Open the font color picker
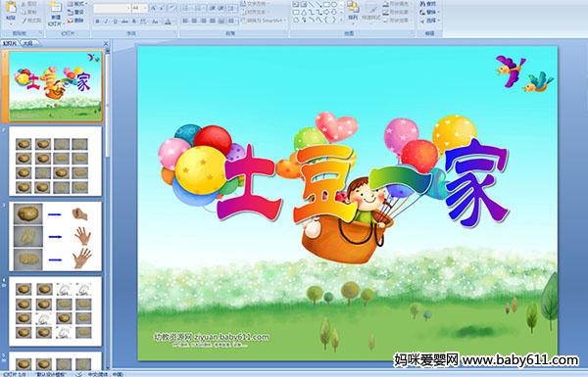The width and height of the screenshot is (588, 377). tap(169, 22)
